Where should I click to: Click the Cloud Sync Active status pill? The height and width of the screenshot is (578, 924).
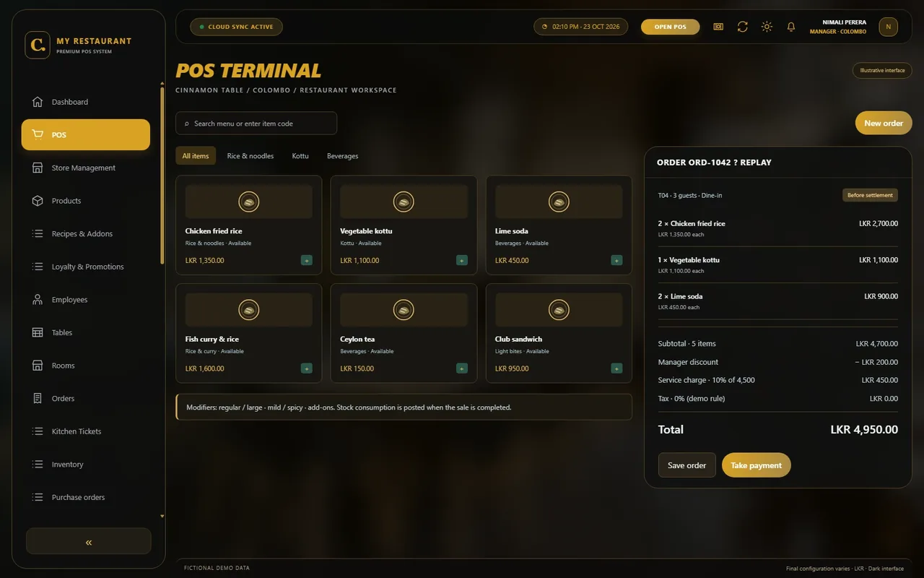coord(236,27)
